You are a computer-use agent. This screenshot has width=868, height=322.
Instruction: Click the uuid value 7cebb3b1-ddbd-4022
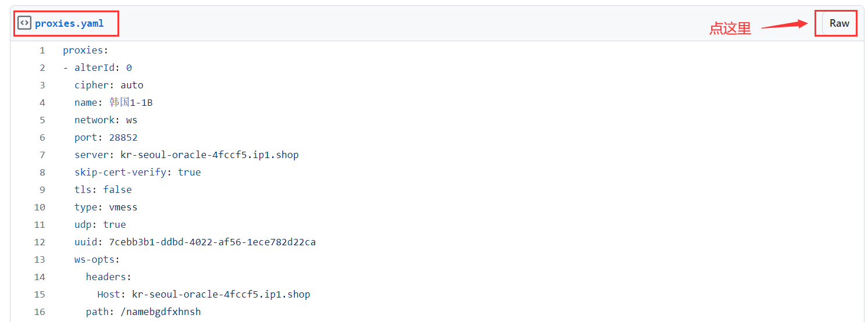[x=212, y=242]
